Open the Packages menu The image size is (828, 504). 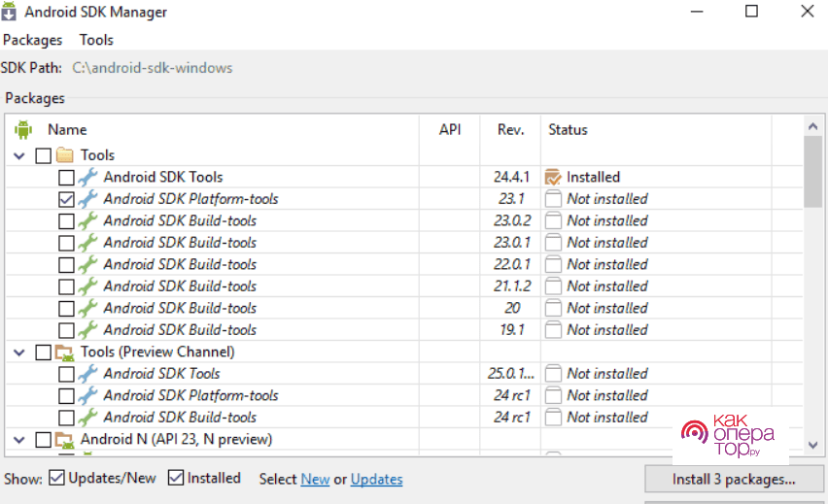tap(32, 40)
